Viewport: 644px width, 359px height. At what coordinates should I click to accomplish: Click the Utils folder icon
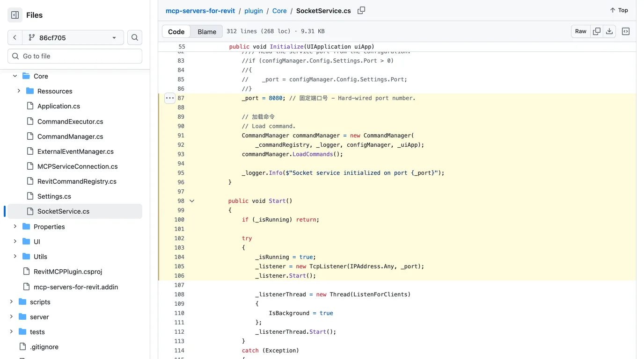pos(26,256)
